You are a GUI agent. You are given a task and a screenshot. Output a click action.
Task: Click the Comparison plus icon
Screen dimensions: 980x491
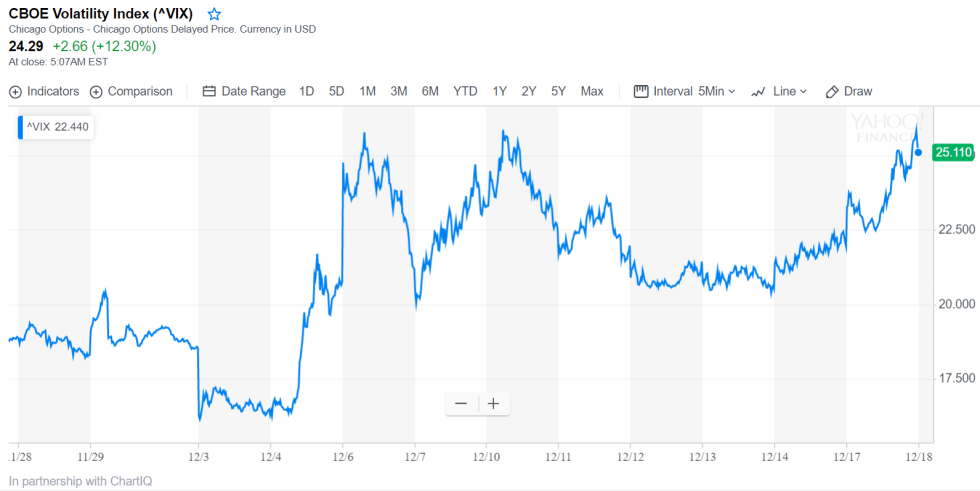click(x=96, y=91)
